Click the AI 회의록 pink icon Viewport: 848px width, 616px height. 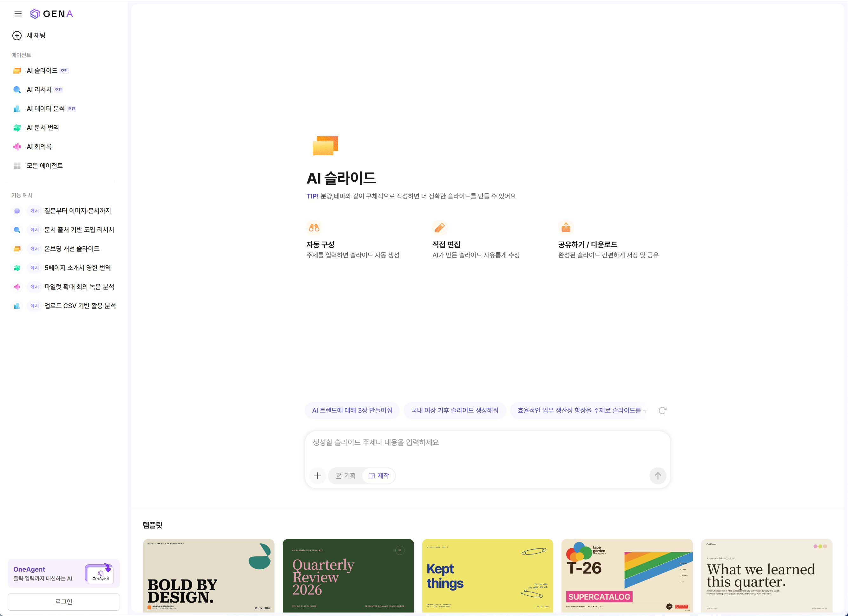[17, 147]
